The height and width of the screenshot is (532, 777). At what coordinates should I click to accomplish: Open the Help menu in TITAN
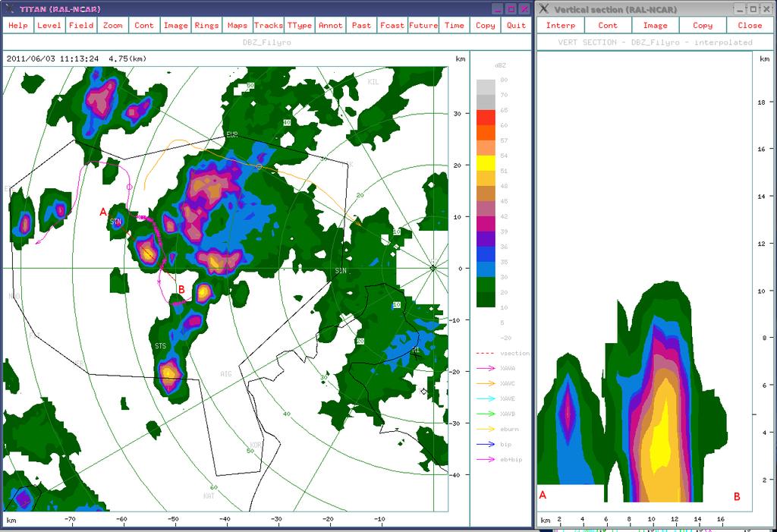point(18,25)
